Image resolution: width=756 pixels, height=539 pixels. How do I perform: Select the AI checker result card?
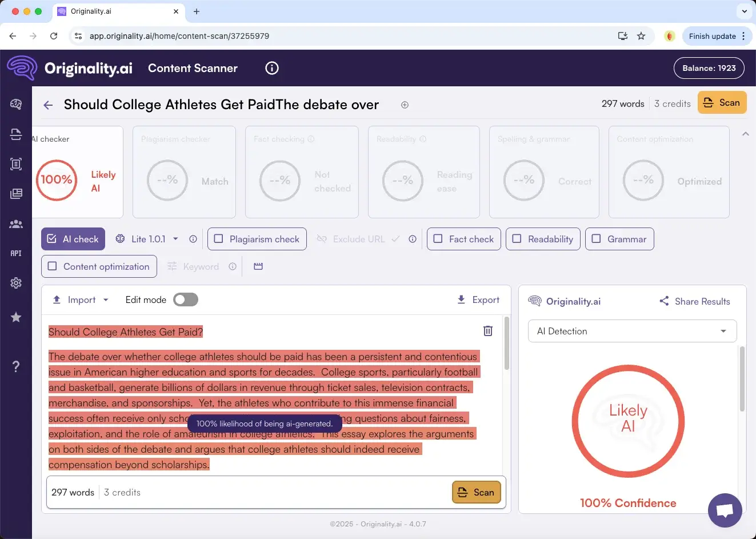[78, 172]
